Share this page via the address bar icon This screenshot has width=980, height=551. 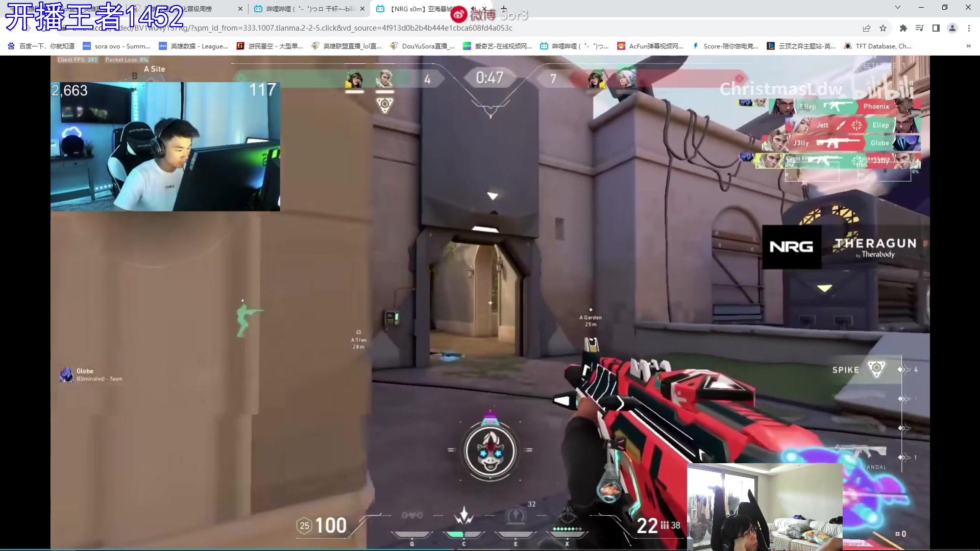(866, 28)
